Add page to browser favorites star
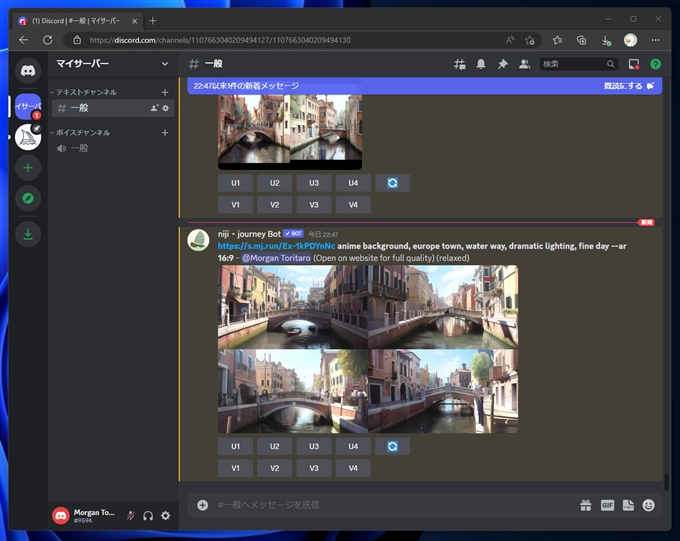 coord(530,40)
